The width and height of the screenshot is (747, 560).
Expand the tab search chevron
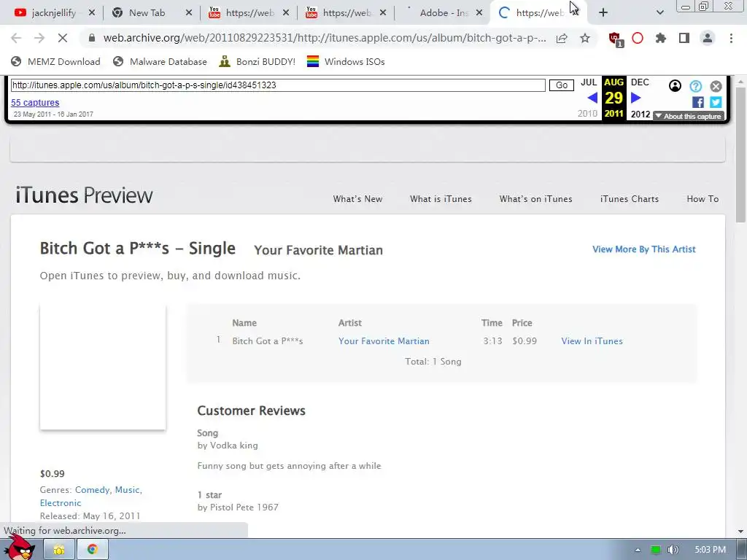coord(659,13)
